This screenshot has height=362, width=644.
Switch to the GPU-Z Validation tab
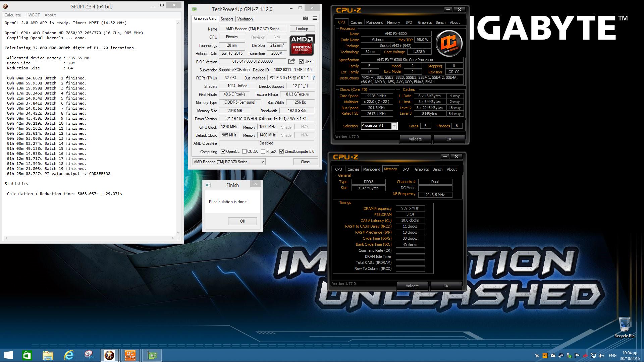(x=245, y=19)
